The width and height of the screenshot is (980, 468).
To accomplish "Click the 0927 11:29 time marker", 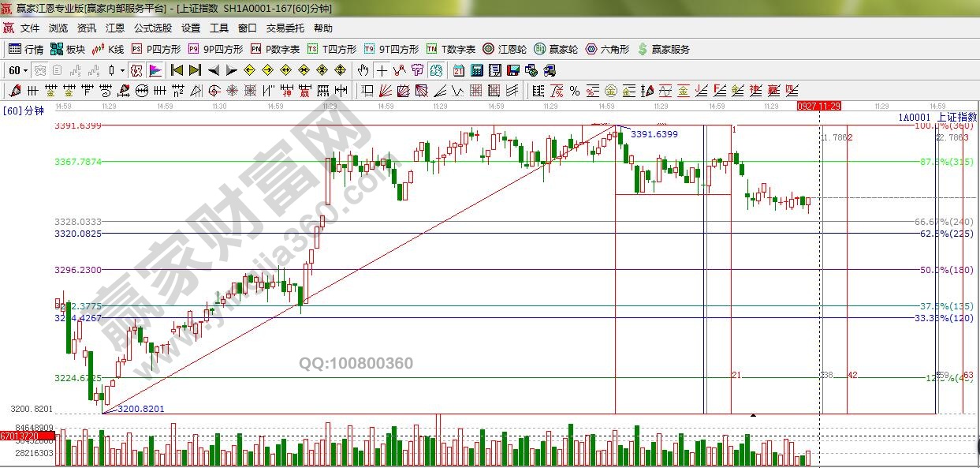I will pos(818,106).
